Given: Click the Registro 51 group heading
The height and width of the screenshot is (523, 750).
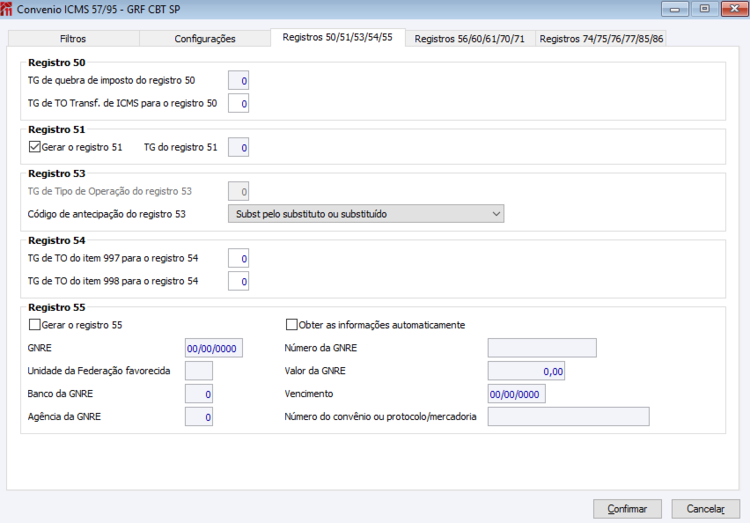Looking at the screenshot, I should [x=56, y=129].
